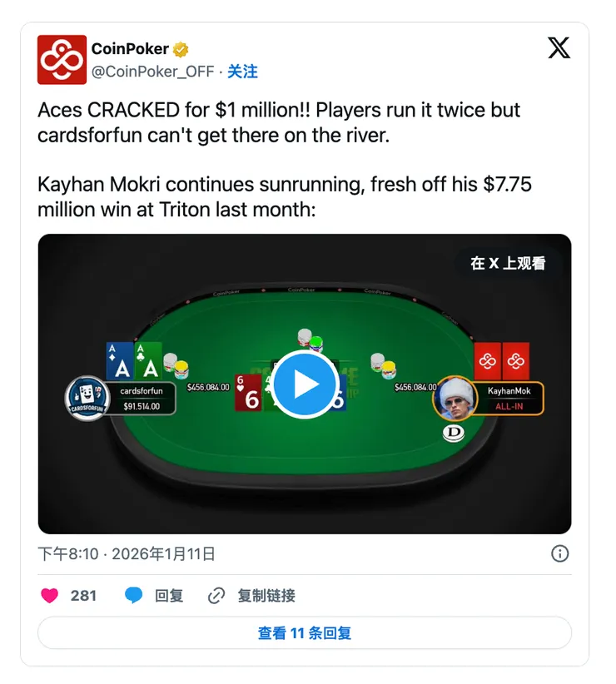Click the gold verified badge
This screenshot has height=684, width=616.
181,49
